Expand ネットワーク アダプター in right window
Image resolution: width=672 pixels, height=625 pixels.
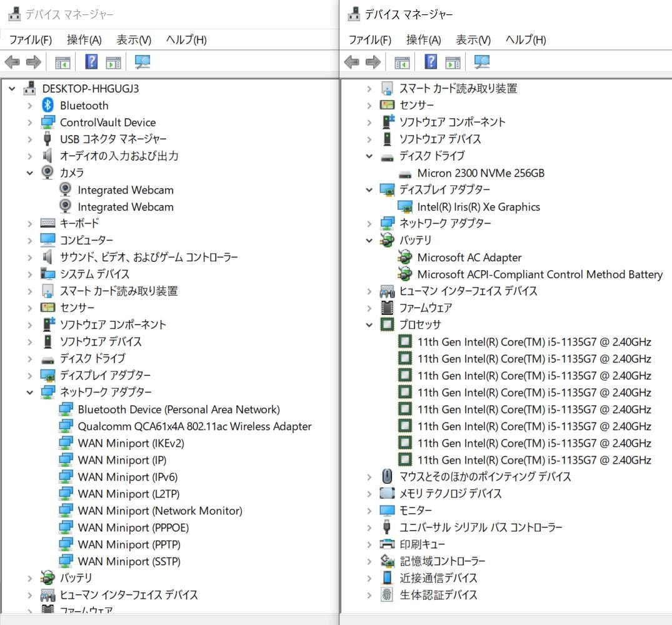click(369, 224)
